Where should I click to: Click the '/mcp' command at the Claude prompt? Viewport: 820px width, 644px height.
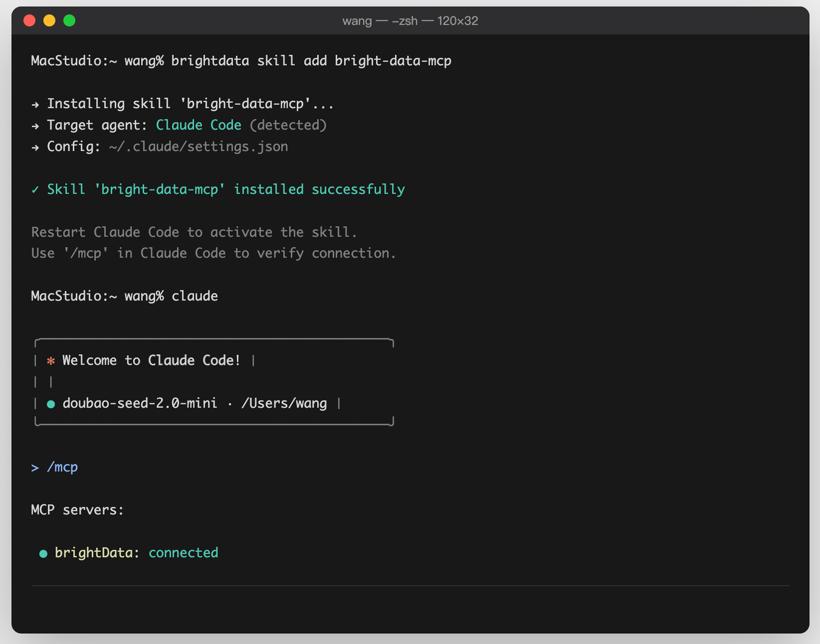(x=63, y=467)
